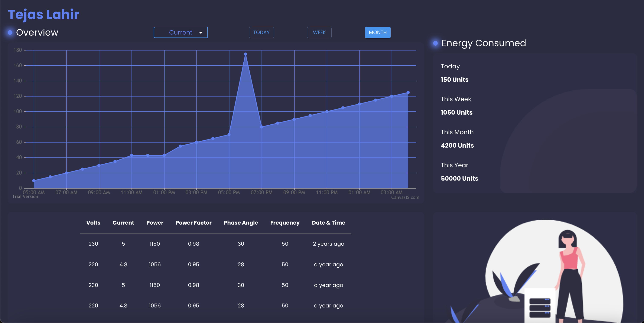Click the Phase Angle column header
644x323 pixels.
tap(241, 223)
